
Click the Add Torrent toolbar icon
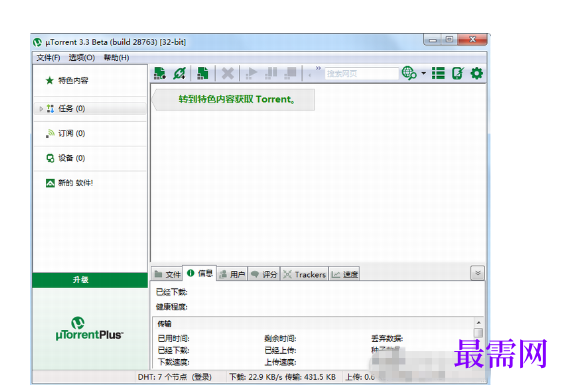point(160,73)
